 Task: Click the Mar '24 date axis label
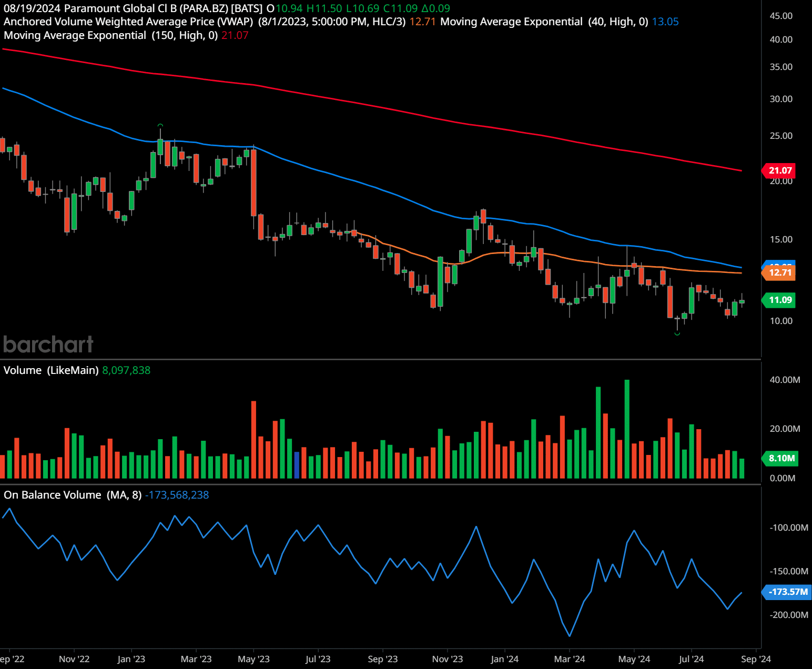(x=570, y=659)
